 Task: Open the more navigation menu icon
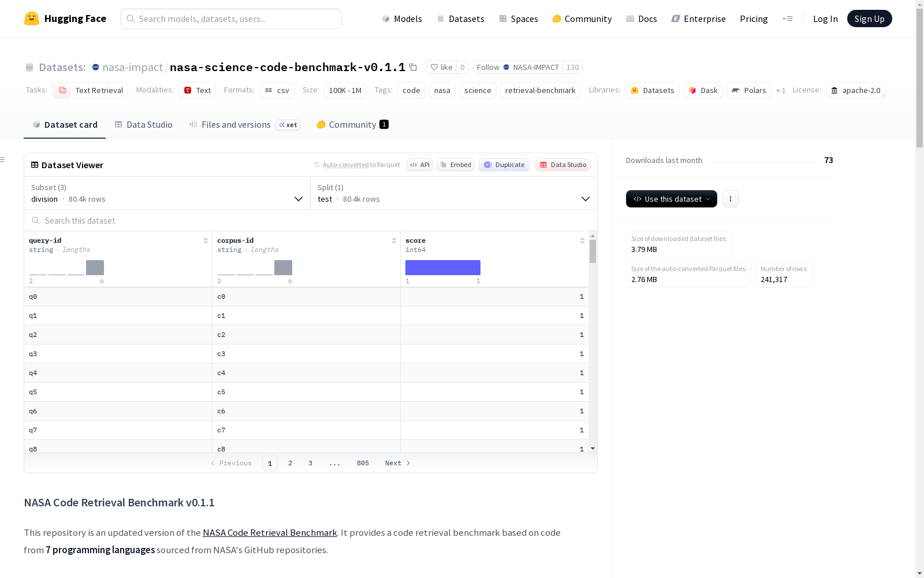787,18
